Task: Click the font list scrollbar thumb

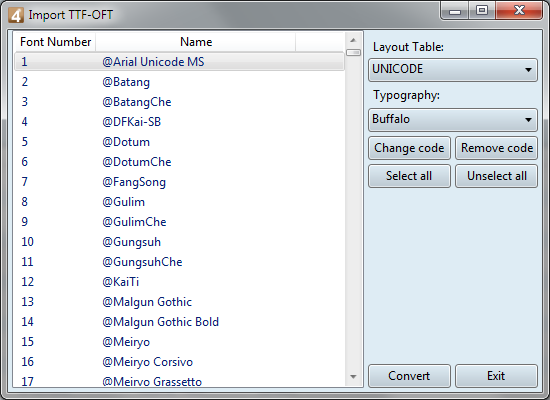Action: 353,53
